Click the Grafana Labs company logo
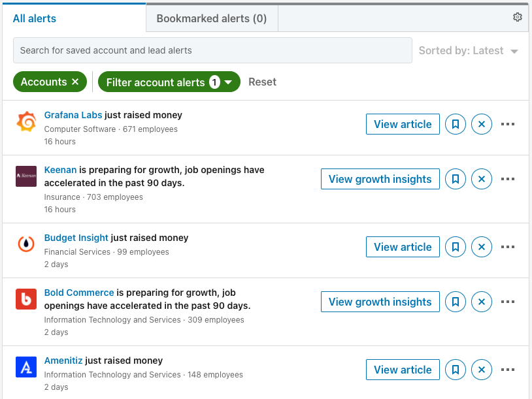The image size is (532, 399). coord(26,121)
